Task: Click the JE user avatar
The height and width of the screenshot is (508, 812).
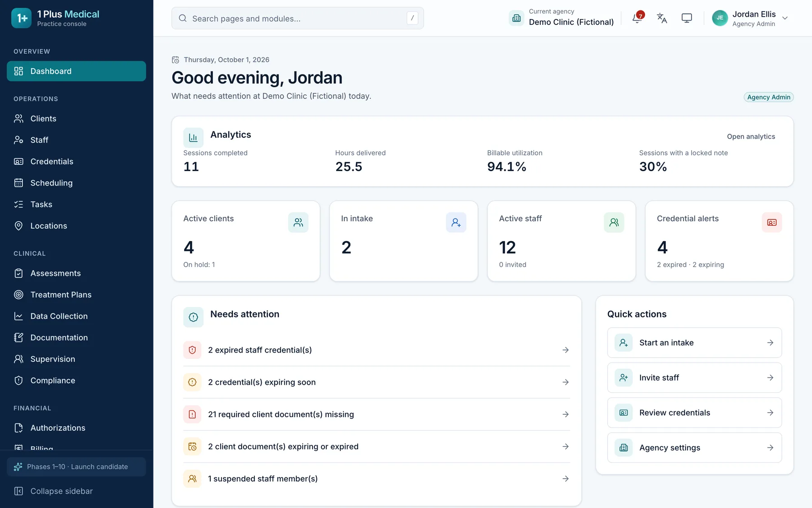Action: pyautogui.click(x=720, y=18)
